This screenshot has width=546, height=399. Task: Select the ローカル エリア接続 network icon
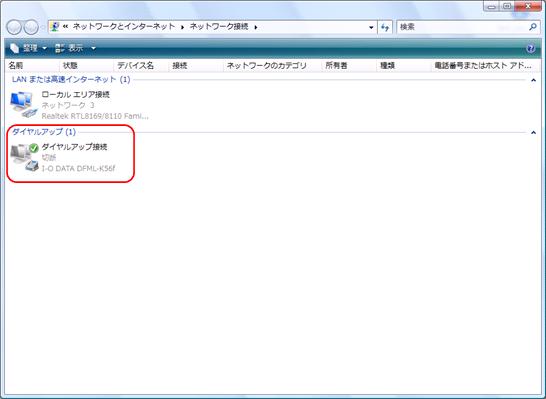point(24,104)
